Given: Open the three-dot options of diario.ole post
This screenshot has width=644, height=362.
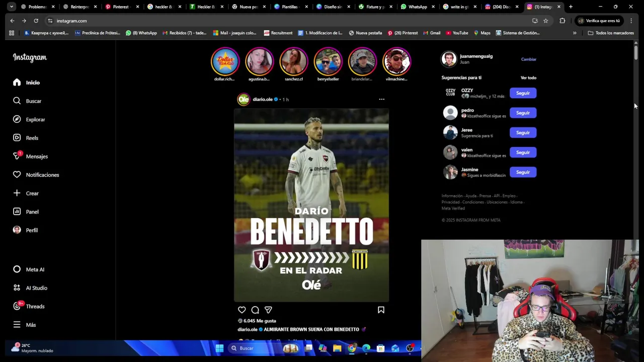Looking at the screenshot, I should click(381, 100).
